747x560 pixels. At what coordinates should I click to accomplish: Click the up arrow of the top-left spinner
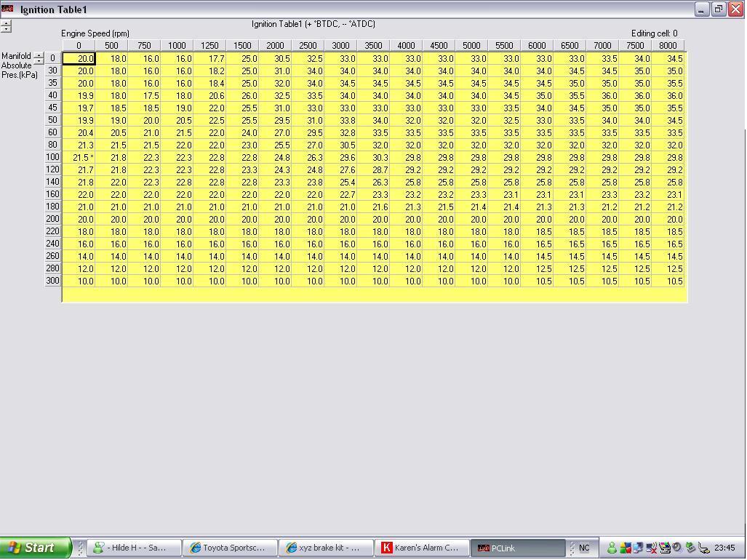6,23
